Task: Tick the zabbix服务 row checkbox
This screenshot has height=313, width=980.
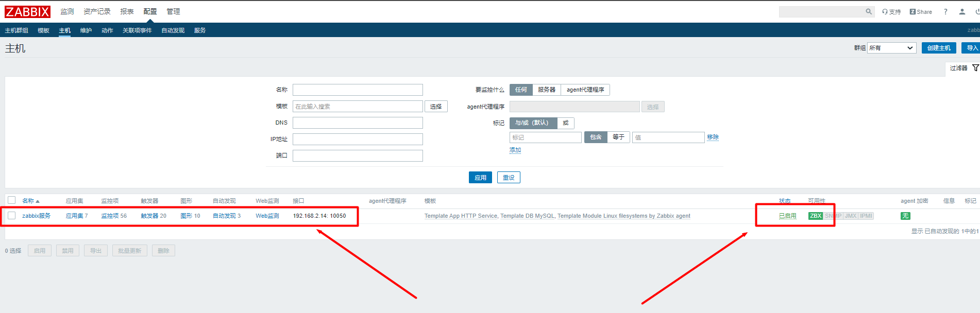Action: tap(11, 216)
